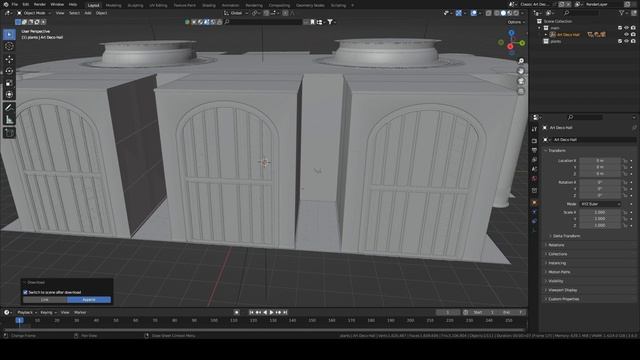Switch perspective/orthographic with the grid icon

coord(521,91)
